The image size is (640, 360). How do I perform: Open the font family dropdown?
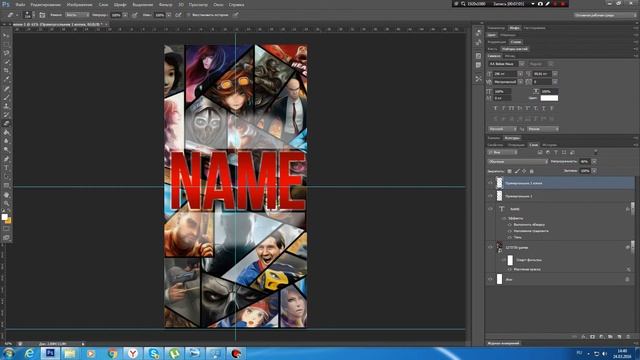[x=521, y=64]
